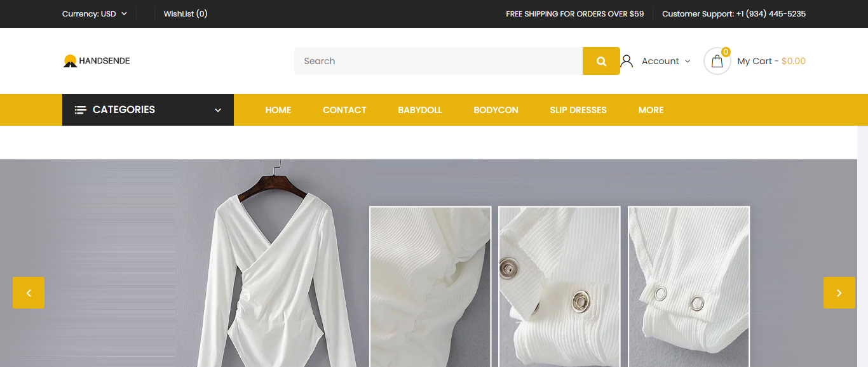The image size is (868, 367).
Task: Open the More menu item
Action: 651,110
